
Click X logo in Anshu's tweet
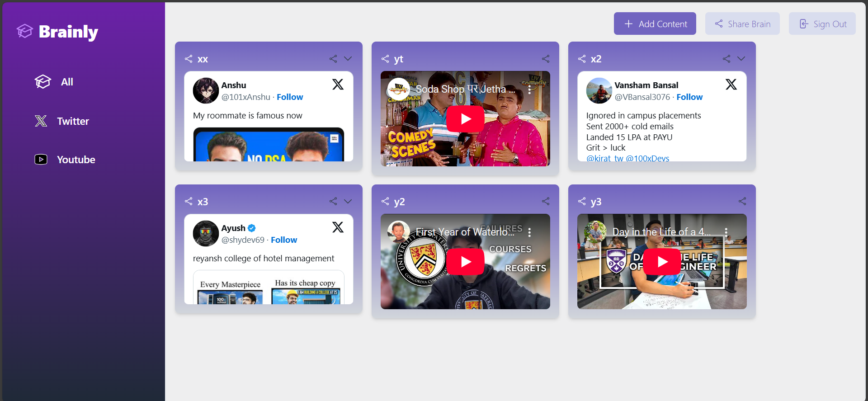tap(338, 85)
